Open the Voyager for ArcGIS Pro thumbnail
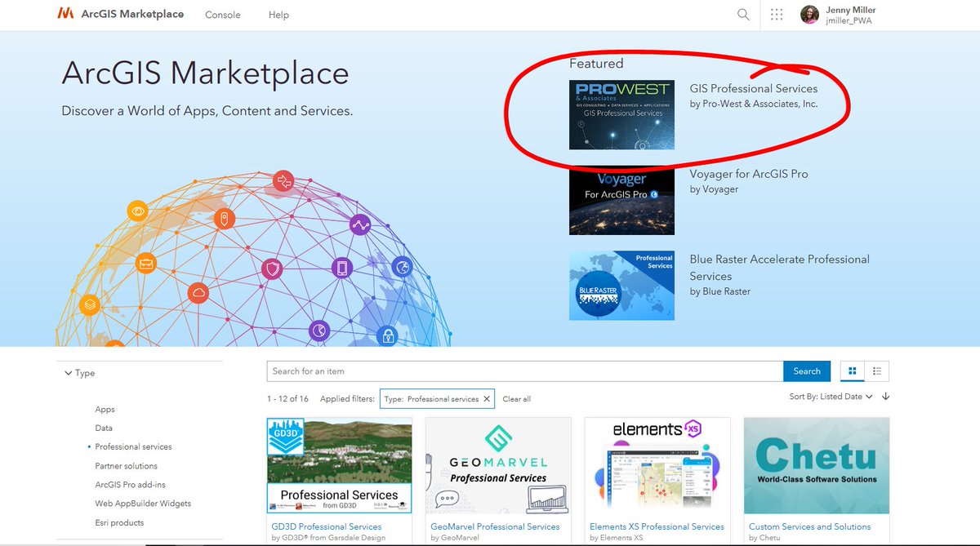The width and height of the screenshot is (980, 546). 621,200
